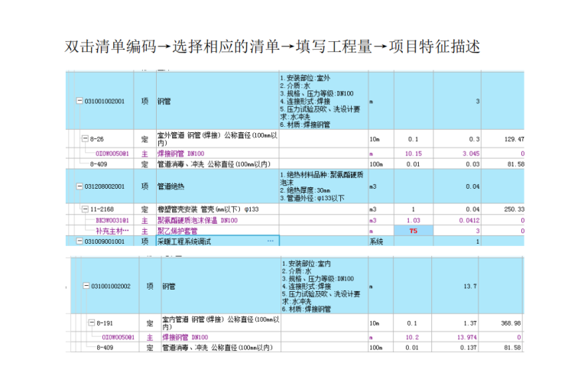Image resolution: width=581 pixels, height=392 pixels.
Task: Collapse the 8-26 quota item
Action: pos(86,139)
